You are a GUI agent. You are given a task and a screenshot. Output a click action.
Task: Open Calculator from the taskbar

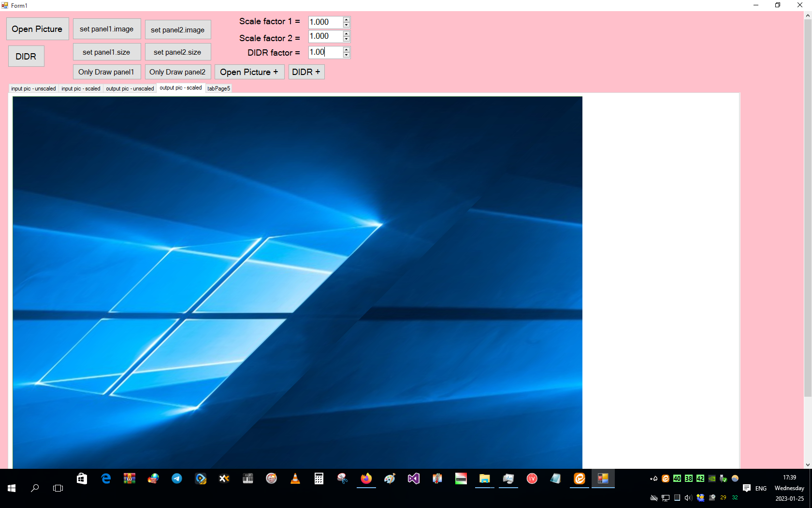click(x=319, y=479)
